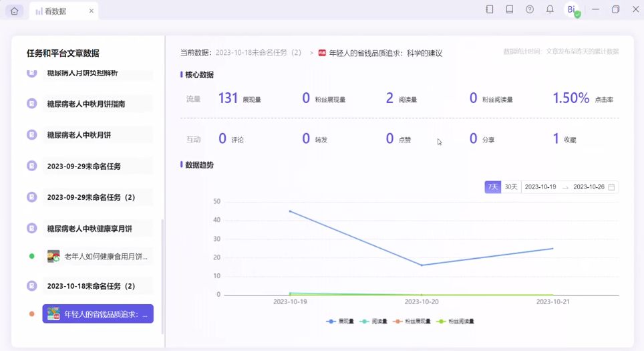Click breadcrumb article 年轻人的省钱品质追求：科学的建议

pos(385,53)
